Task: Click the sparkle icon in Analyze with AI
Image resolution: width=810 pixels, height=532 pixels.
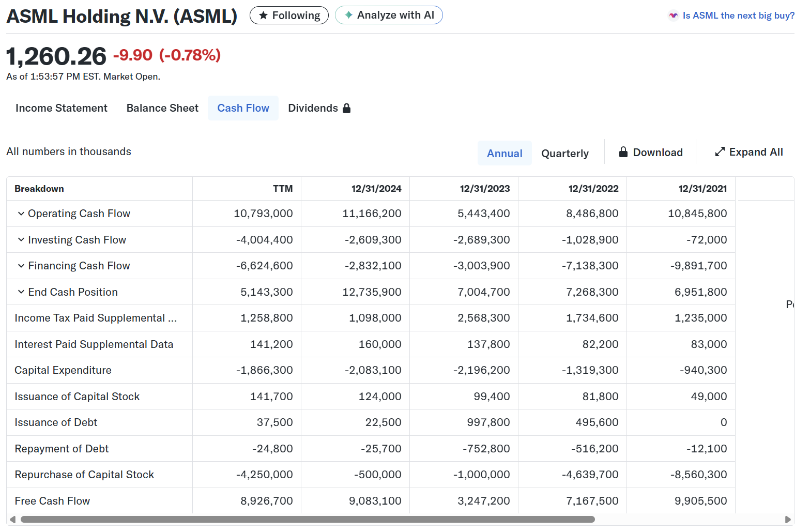Action: tap(349, 15)
